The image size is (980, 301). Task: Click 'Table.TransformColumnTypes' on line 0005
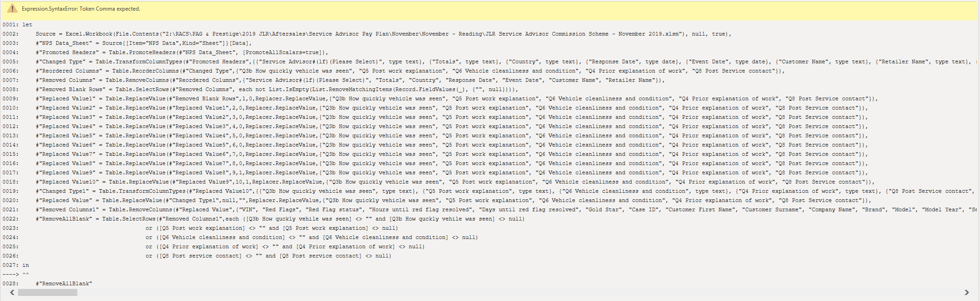[x=139, y=61]
